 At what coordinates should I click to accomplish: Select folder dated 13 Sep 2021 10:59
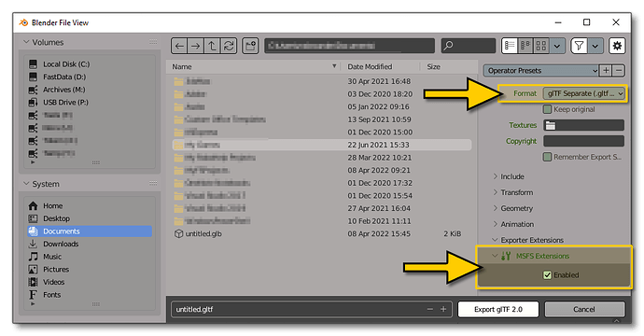[x=322, y=119]
